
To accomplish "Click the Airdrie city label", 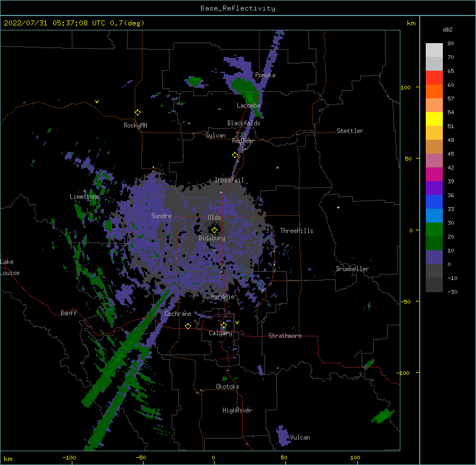I will (x=223, y=297).
